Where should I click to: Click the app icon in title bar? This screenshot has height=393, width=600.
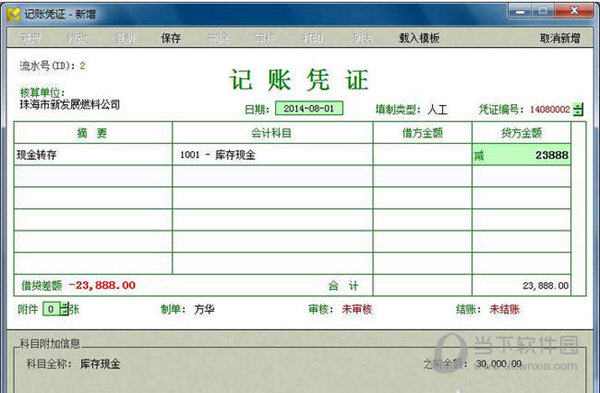pos(13,14)
